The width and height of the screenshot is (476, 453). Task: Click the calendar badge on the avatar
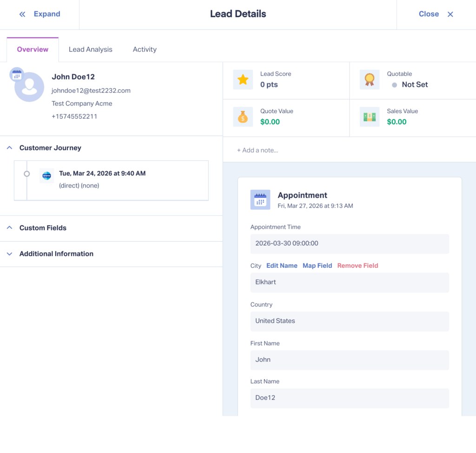point(16,74)
